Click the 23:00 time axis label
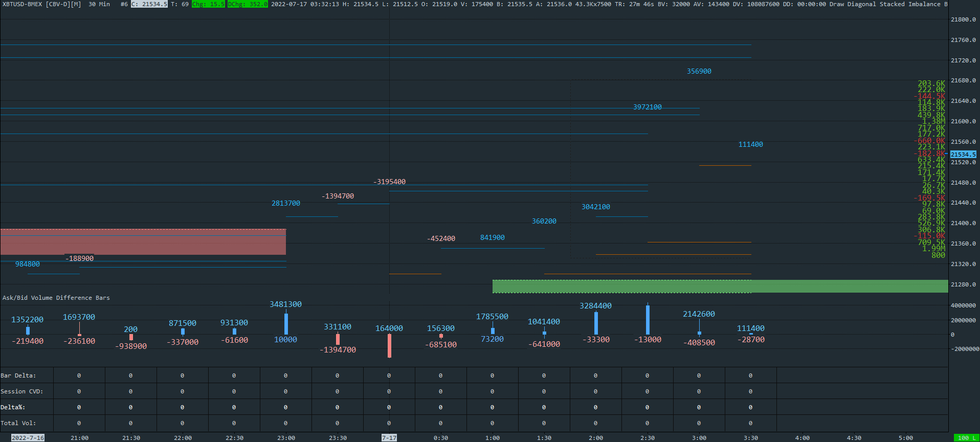The image size is (980, 442). [286, 438]
